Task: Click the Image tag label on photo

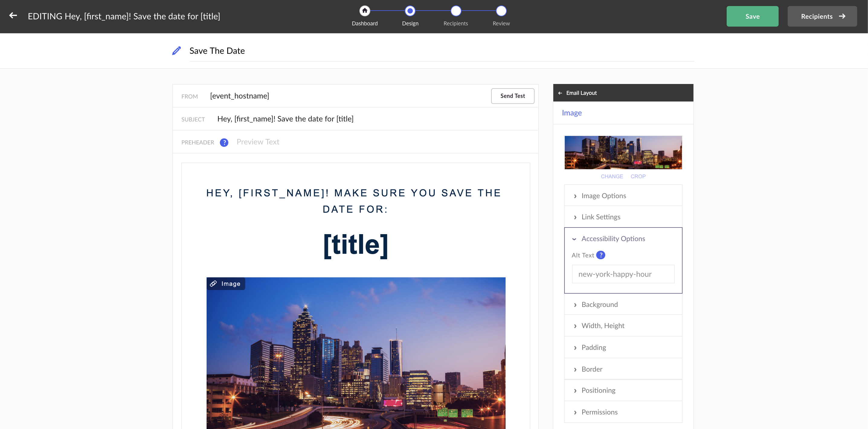Action: [x=231, y=284]
